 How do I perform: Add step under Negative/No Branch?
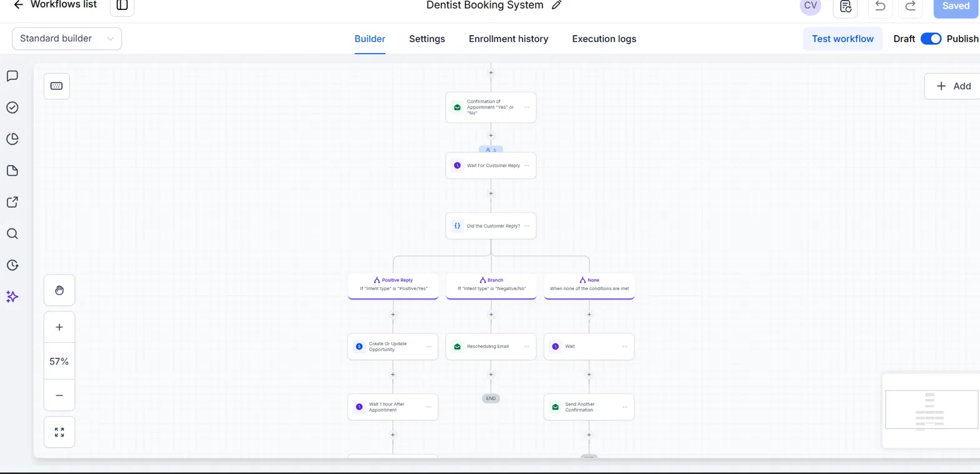point(491,314)
